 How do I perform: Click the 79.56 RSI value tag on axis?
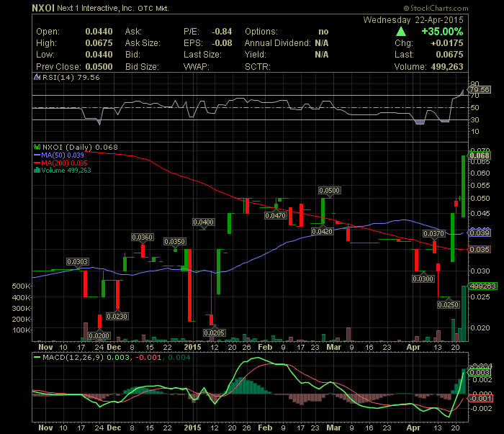pos(480,90)
